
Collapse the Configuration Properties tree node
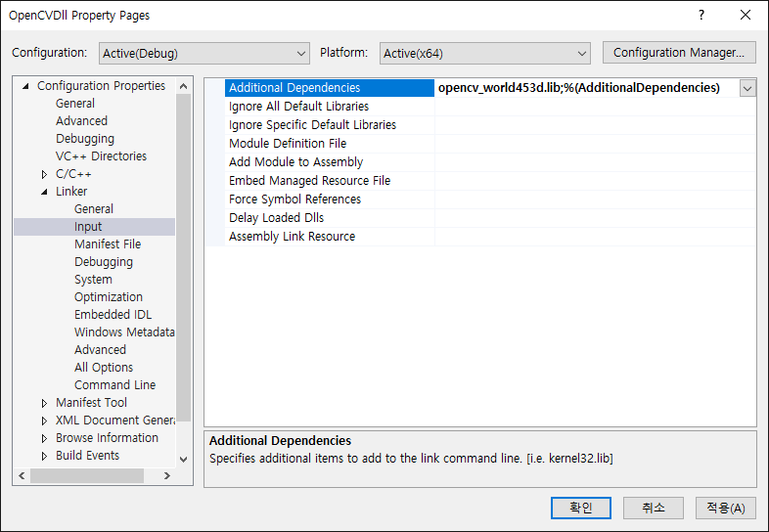pyautogui.click(x=26, y=86)
